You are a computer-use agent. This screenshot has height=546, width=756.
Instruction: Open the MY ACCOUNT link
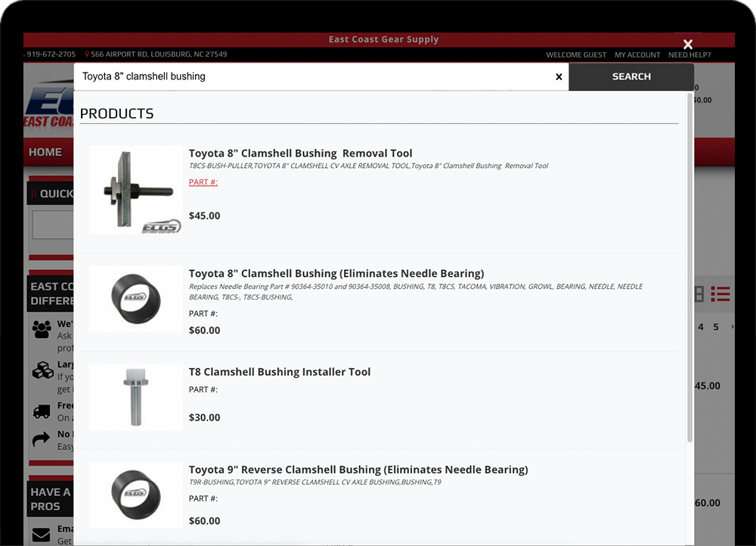(x=637, y=55)
